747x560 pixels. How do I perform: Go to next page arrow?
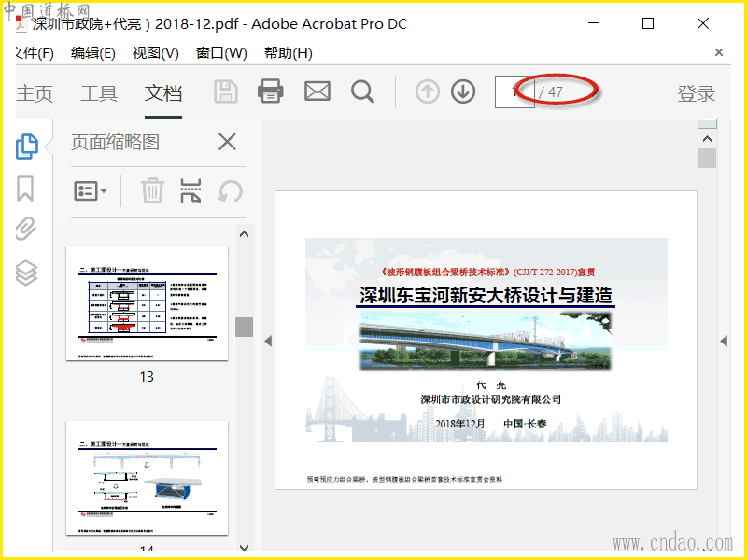click(463, 91)
